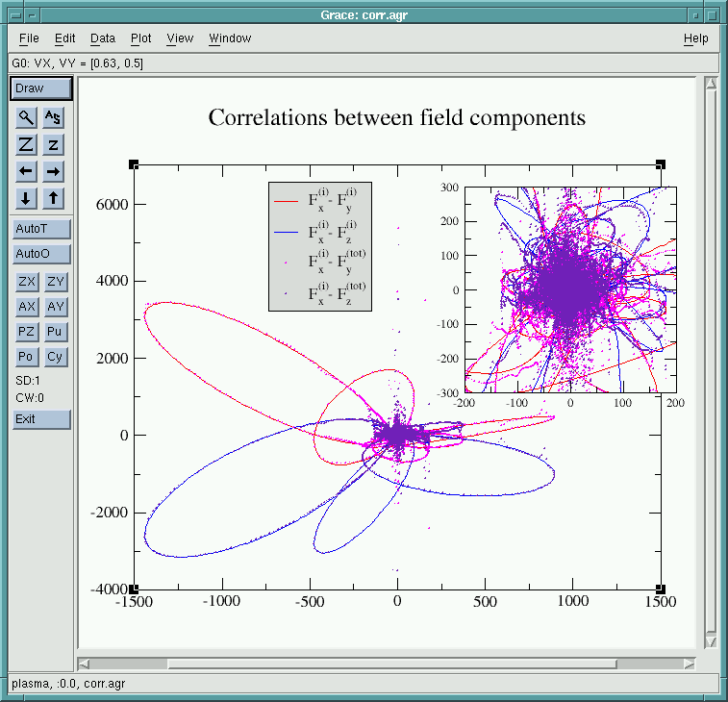Click the autoscale 'AS' icon
This screenshot has width=728, height=702.
tap(54, 117)
